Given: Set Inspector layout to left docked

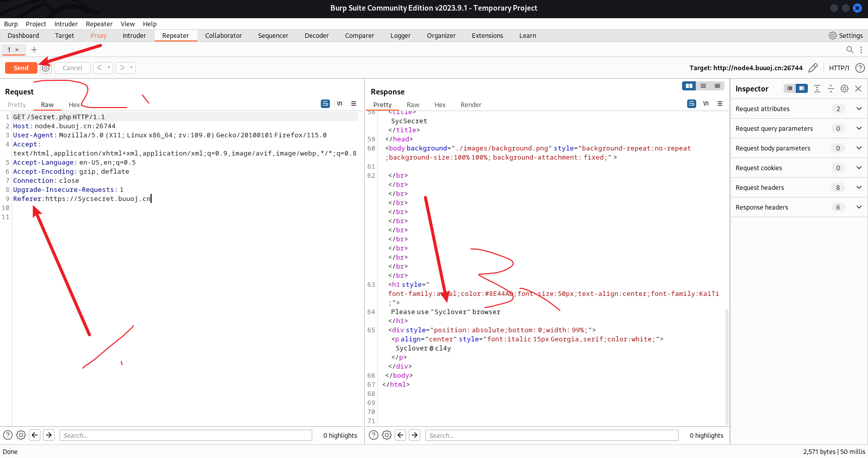Looking at the screenshot, I should point(789,88).
